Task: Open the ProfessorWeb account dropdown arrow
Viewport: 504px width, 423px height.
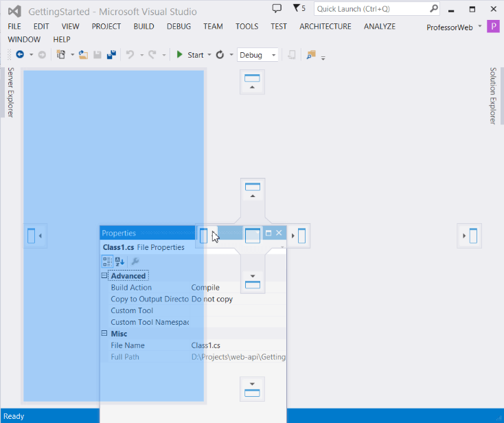Action: [x=479, y=26]
